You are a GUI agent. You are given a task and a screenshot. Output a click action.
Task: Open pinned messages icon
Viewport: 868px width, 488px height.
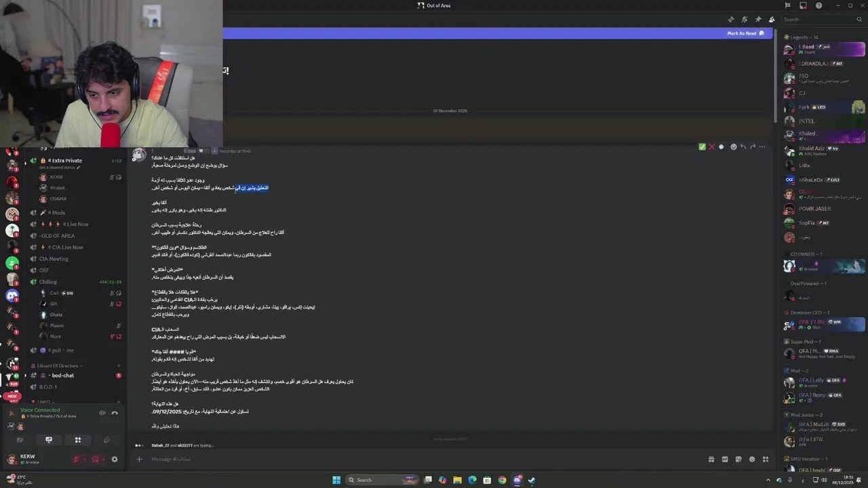pyautogui.click(x=757, y=19)
